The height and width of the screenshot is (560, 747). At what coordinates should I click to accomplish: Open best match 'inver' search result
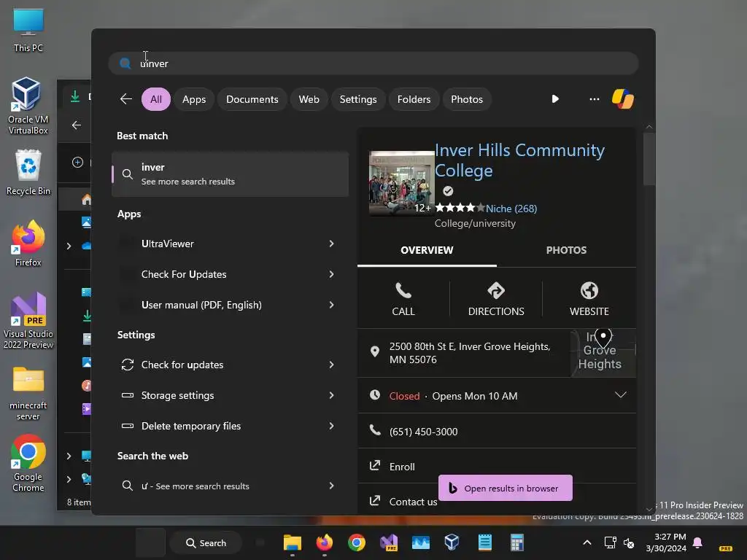point(230,174)
